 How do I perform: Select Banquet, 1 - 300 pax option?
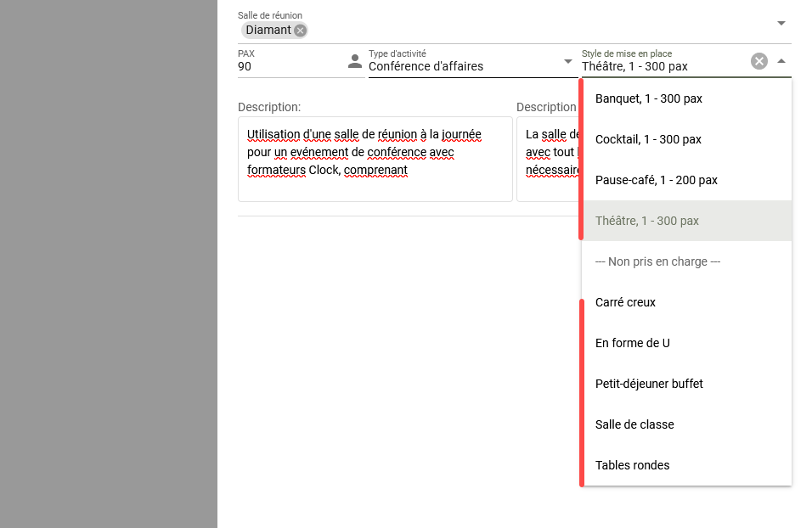pyautogui.click(x=686, y=98)
